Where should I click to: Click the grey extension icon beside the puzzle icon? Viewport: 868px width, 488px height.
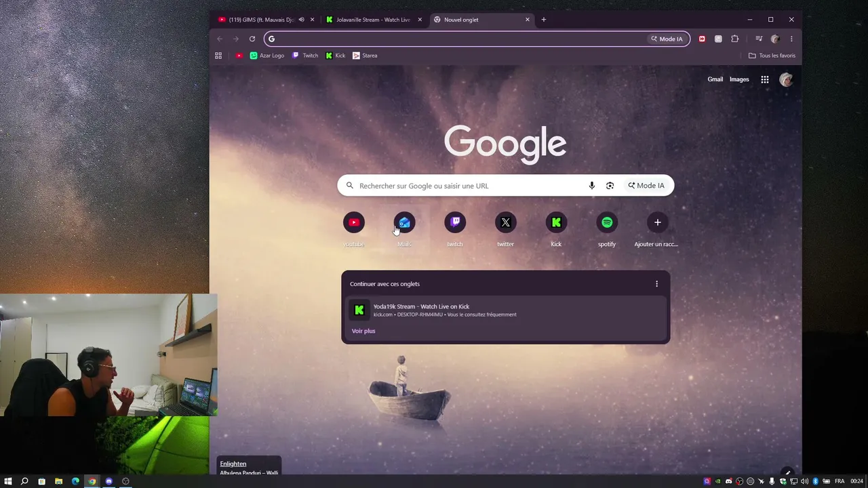click(x=718, y=39)
